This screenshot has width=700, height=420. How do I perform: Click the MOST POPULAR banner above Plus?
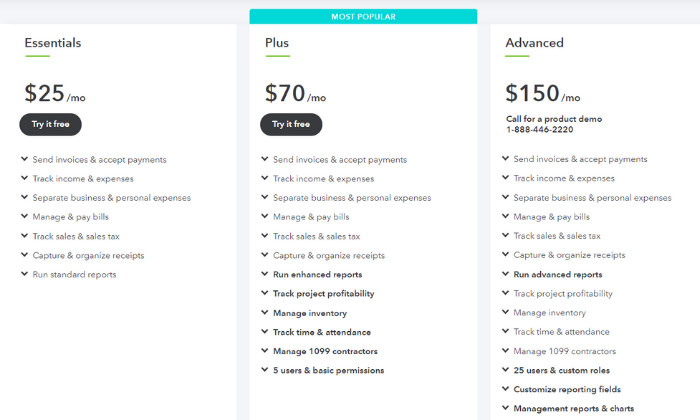pos(363,17)
